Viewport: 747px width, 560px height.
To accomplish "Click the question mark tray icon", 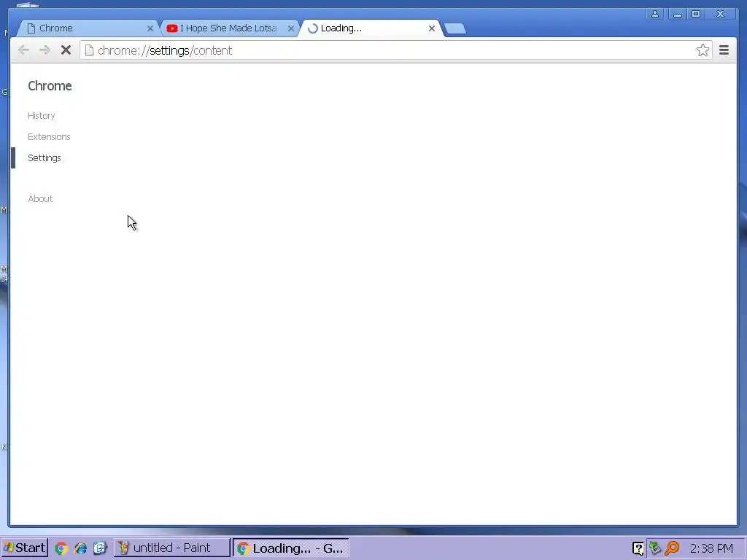I will point(638,548).
